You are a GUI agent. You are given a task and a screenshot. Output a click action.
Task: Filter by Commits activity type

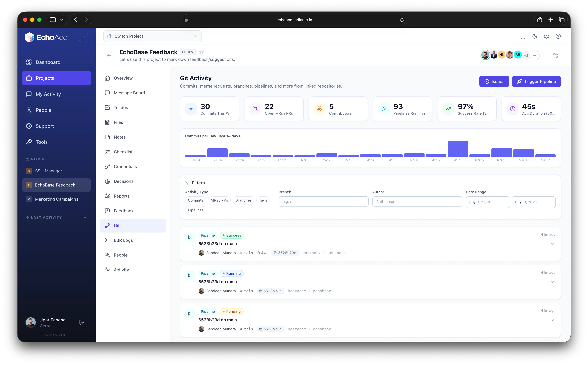click(195, 200)
